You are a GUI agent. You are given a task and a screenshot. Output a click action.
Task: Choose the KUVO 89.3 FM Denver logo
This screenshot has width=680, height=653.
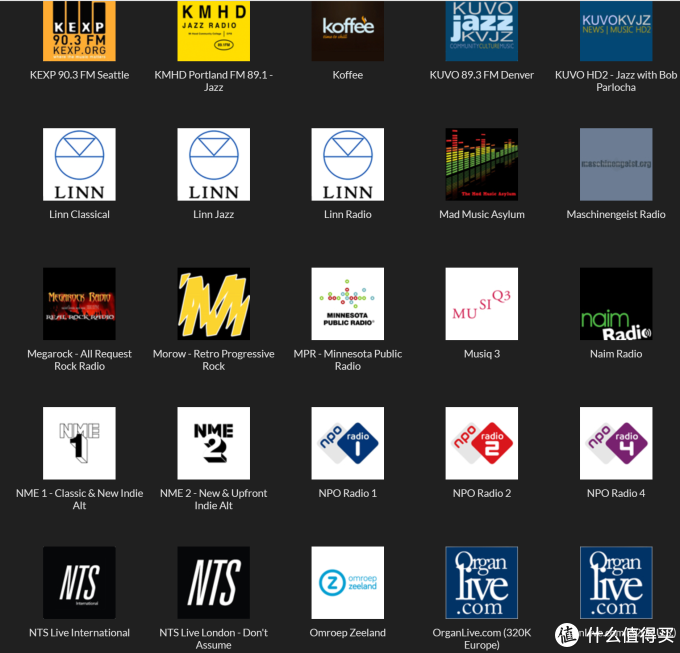tap(482, 31)
